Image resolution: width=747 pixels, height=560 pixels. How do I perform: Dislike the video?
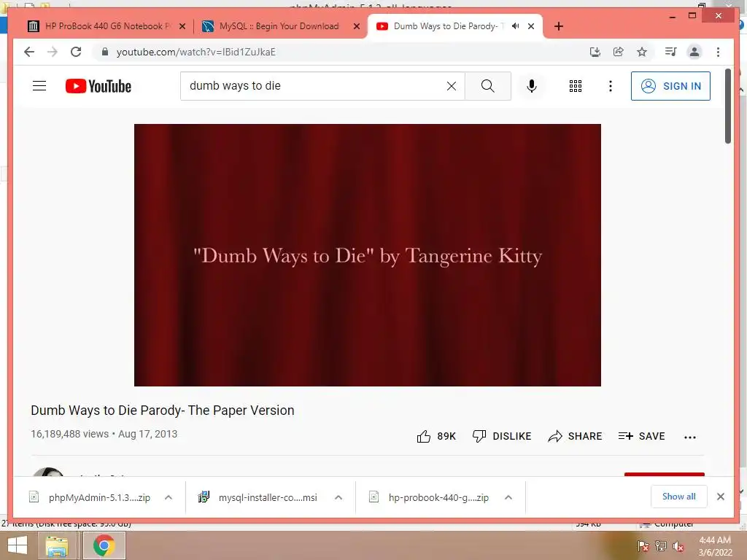point(502,436)
